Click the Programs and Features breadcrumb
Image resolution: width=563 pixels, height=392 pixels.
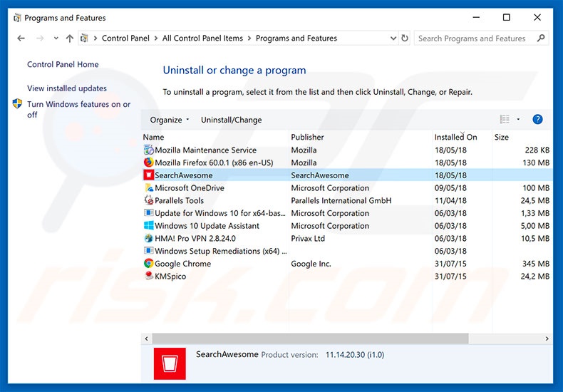(296, 38)
